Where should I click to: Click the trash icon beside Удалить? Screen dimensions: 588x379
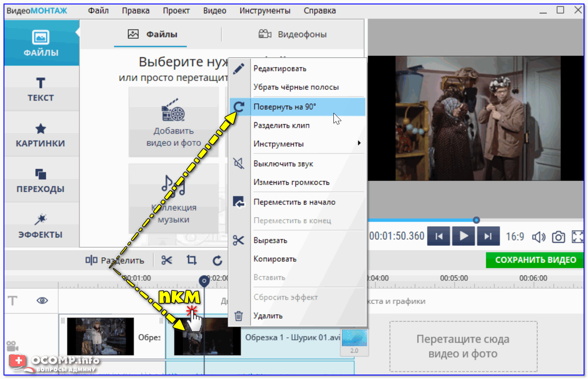coord(239,316)
